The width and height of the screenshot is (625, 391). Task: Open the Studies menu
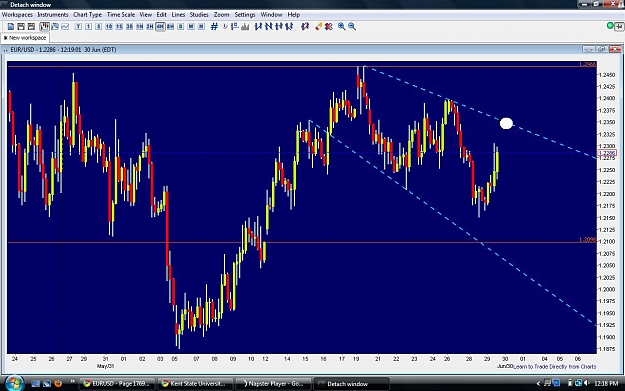(199, 15)
